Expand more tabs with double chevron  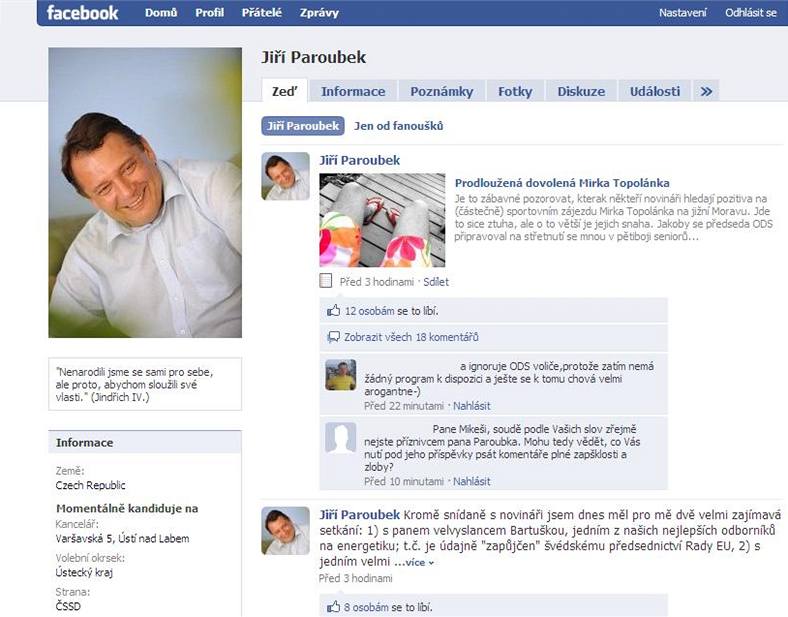706,91
